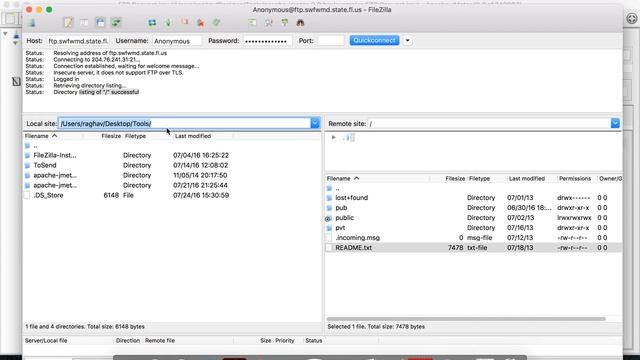Select apache-jmet... folder dated 07/21/16

point(55,185)
